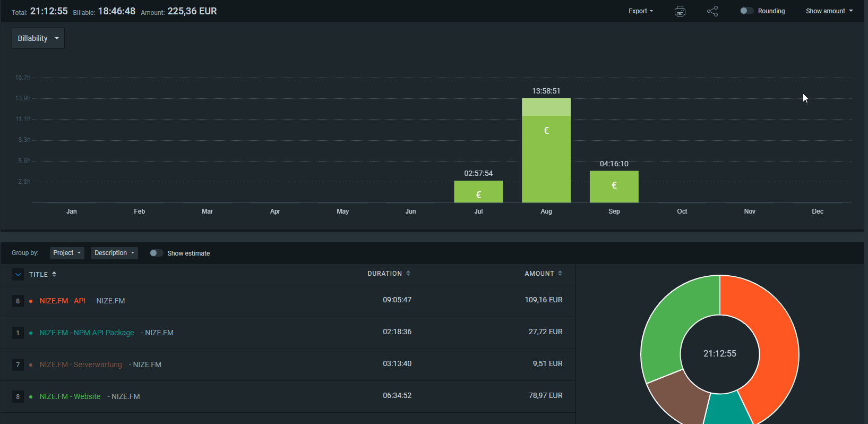Enable the Rounding toggle
The image size is (868, 424).
coord(746,11)
